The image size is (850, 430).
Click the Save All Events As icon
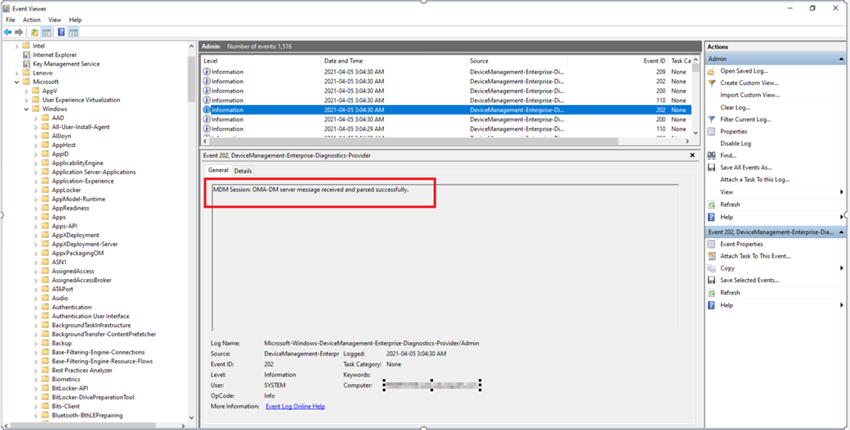(x=711, y=168)
